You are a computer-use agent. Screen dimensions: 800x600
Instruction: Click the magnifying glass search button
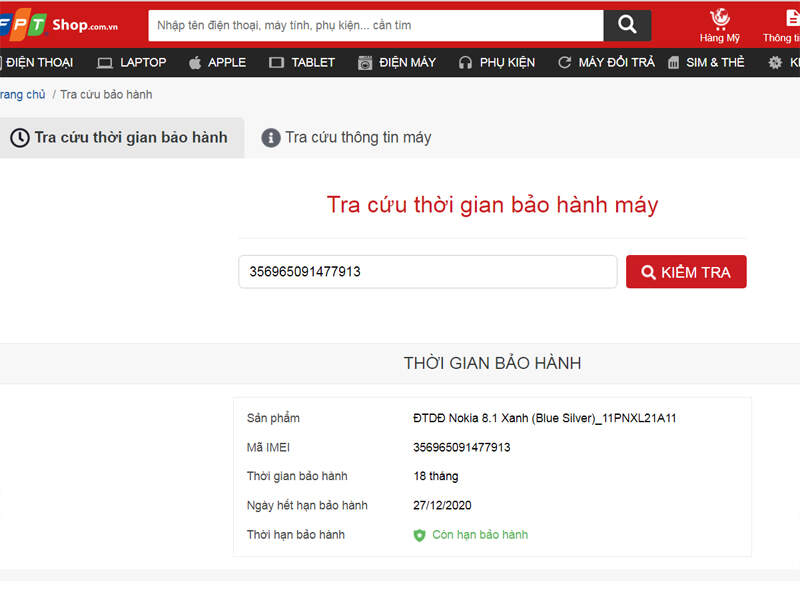pos(627,25)
